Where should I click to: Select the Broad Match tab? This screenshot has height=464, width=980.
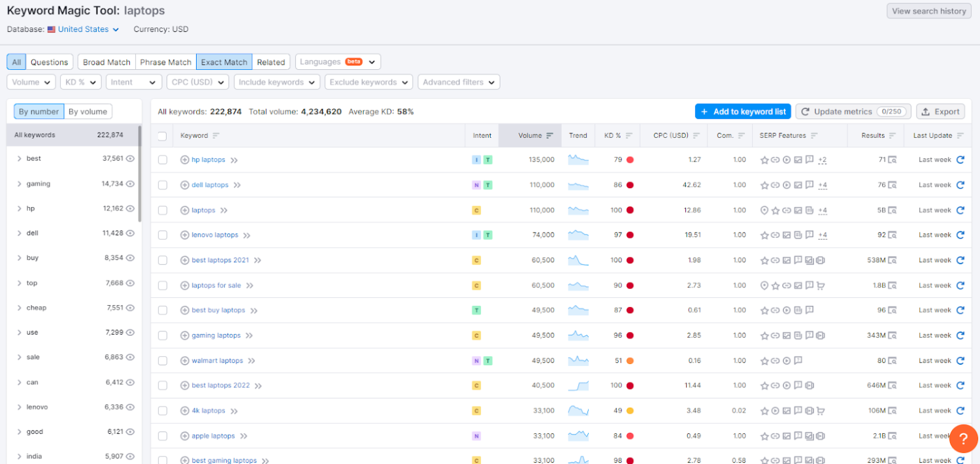(x=106, y=62)
